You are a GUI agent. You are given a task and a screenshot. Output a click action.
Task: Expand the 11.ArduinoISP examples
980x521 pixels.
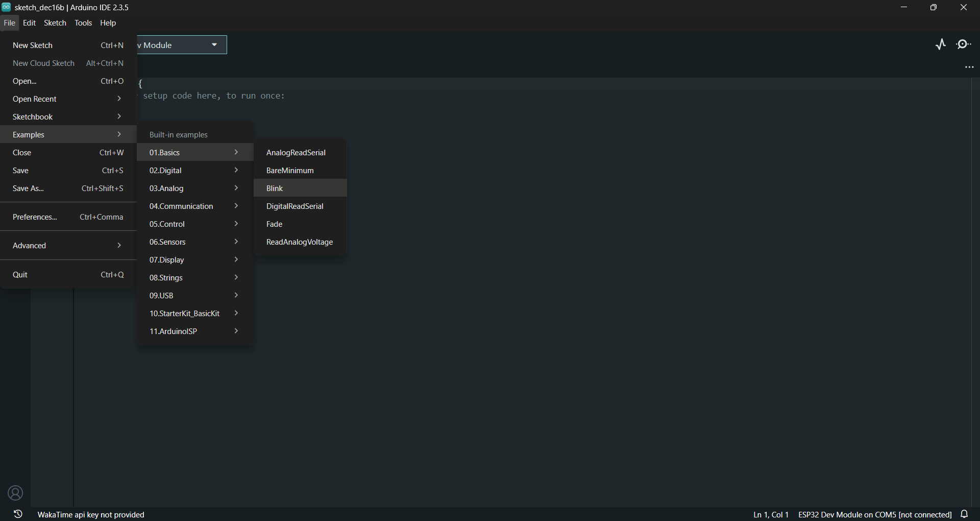coord(195,331)
